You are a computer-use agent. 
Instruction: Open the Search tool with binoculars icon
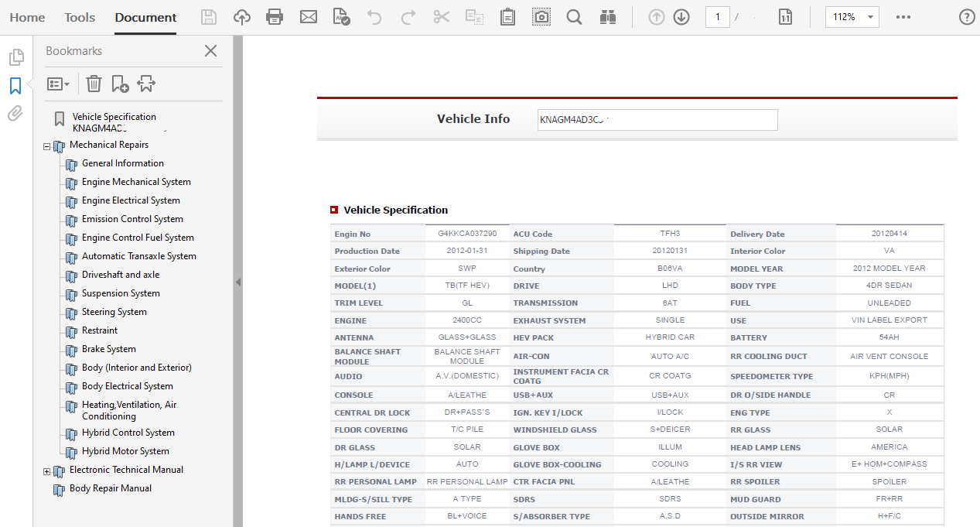click(x=608, y=16)
